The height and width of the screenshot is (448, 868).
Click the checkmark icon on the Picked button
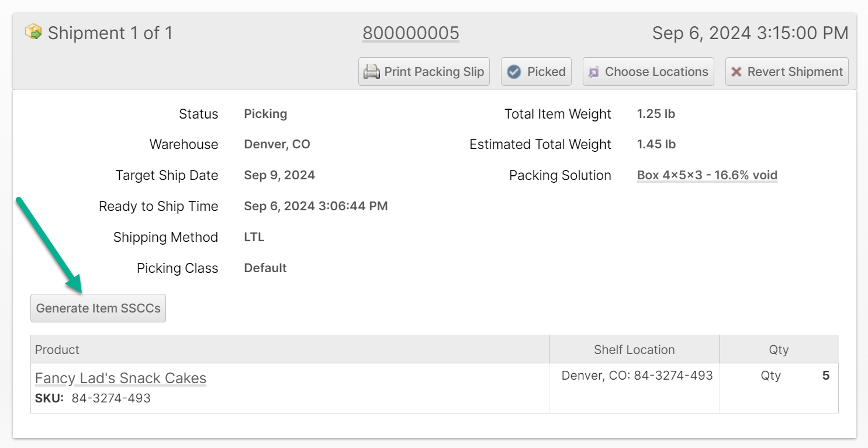coord(514,72)
